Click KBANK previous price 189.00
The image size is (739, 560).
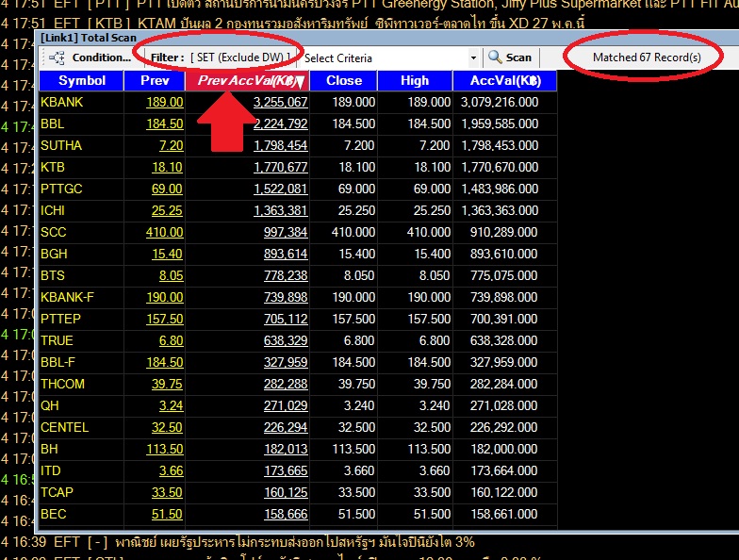164,102
